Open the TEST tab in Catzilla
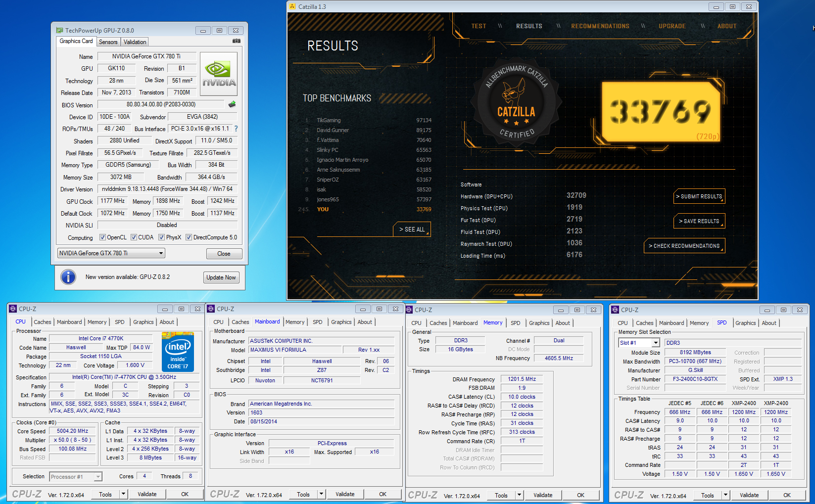 (x=479, y=26)
